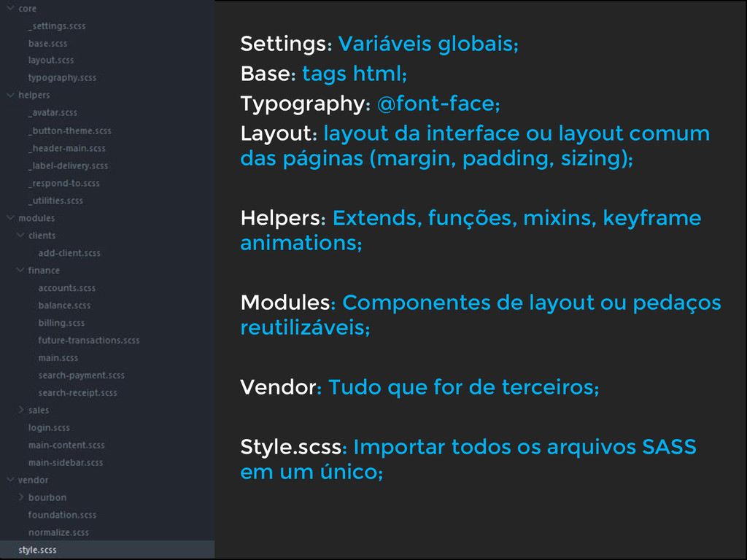The height and width of the screenshot is (560, 747).
Task: Collapse the vendor folder chevron
Action: click(10, 480)
